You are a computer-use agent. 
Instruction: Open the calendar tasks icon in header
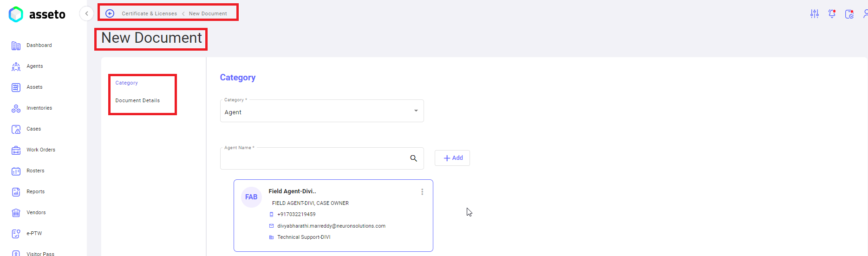point(849,14)
